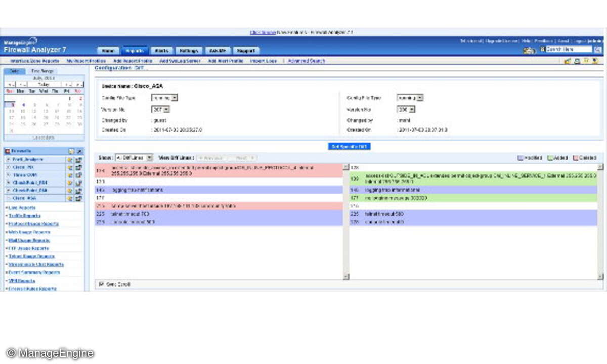Expand the Cisco_PIX device entry

8,167
